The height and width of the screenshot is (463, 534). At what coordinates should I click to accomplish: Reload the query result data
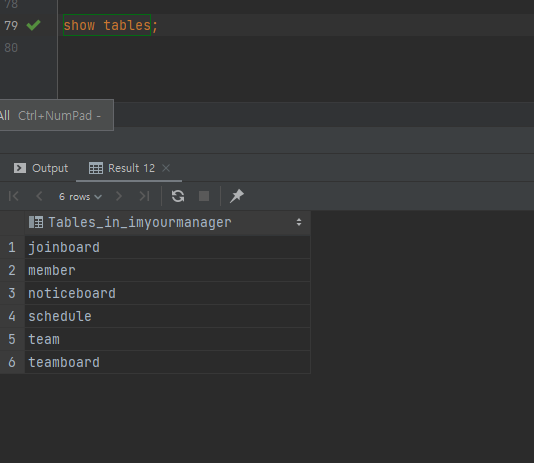pyautogui.click(x=178, y=196)
